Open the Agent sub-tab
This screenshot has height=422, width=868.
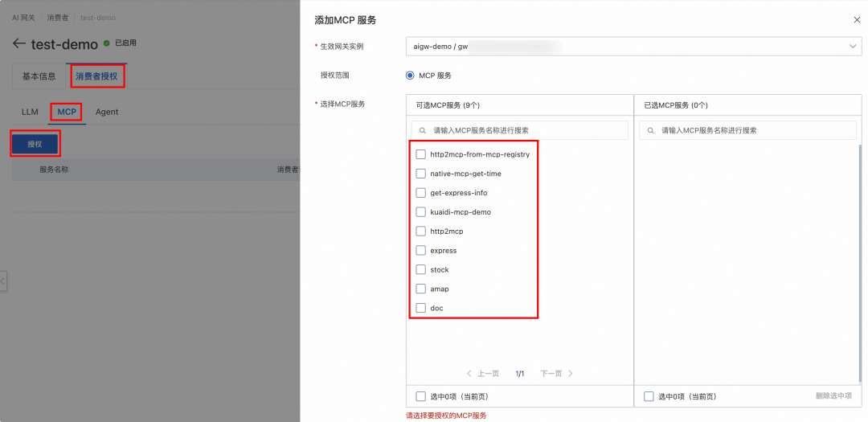107,112
